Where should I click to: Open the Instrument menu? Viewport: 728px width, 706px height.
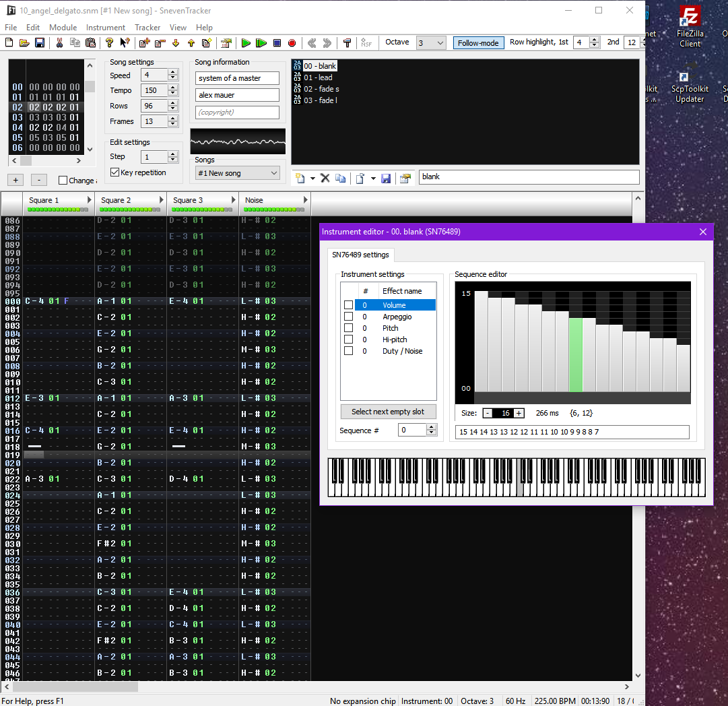(105, 28)
